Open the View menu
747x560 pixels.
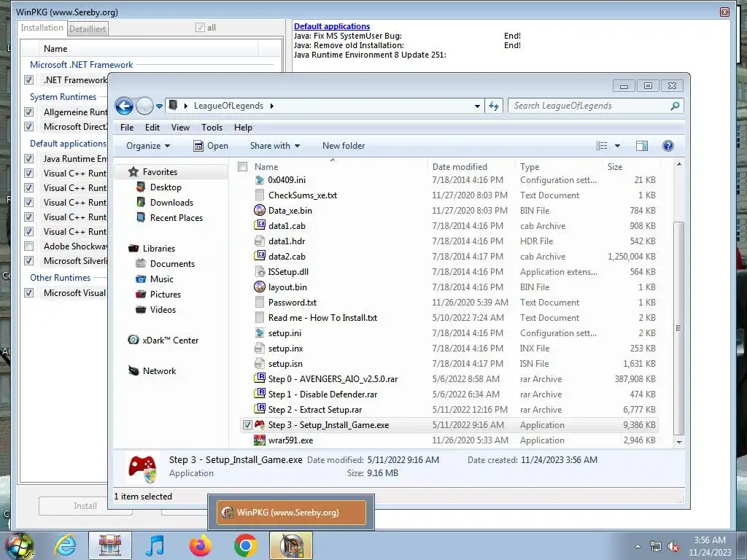(x=181, y=127)
